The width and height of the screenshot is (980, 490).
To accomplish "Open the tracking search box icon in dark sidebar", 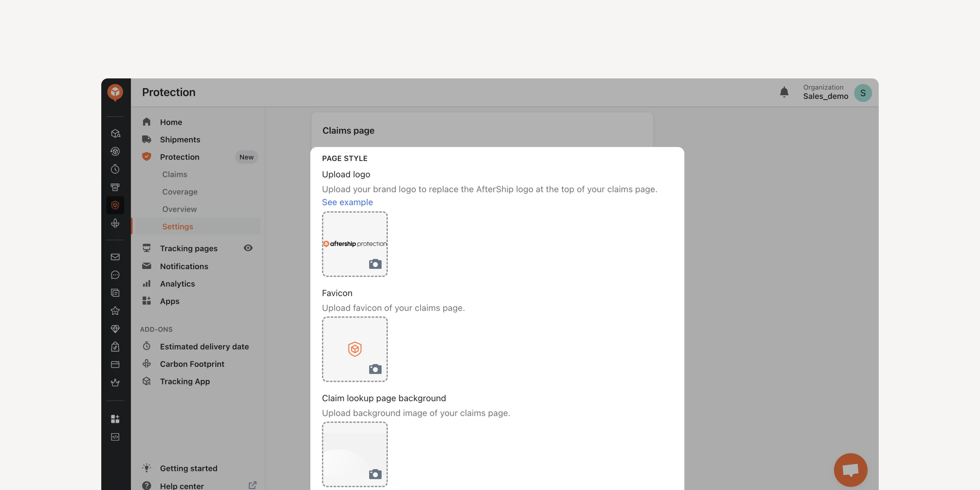I will 115,134.
